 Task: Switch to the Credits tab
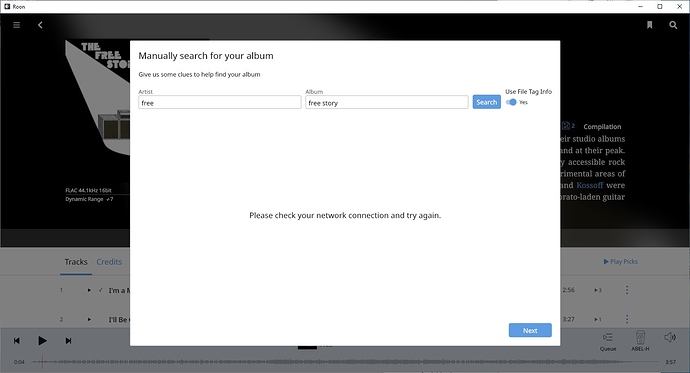[x=109, y=262]
